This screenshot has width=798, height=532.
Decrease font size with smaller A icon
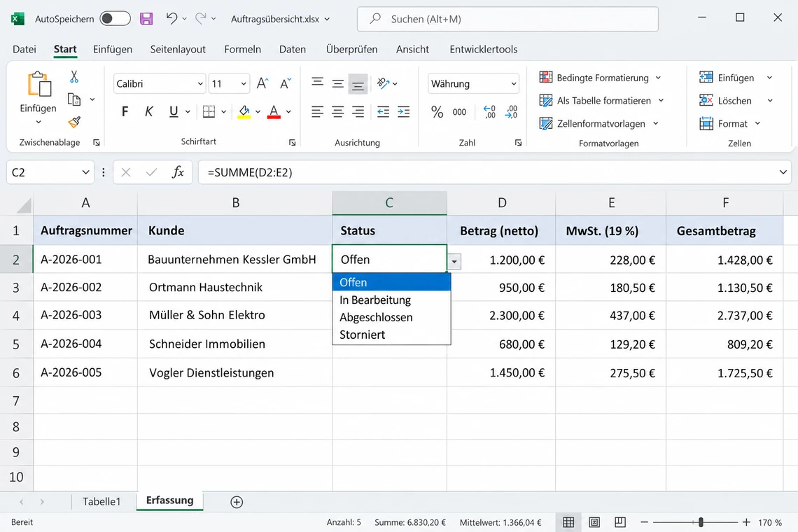click(285, 83)
